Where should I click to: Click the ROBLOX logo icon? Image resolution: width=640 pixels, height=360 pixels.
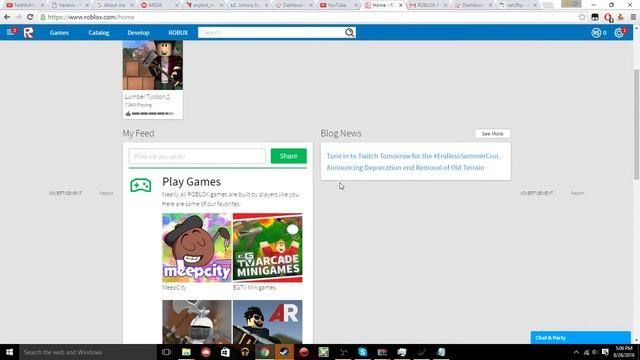point(28,33)
